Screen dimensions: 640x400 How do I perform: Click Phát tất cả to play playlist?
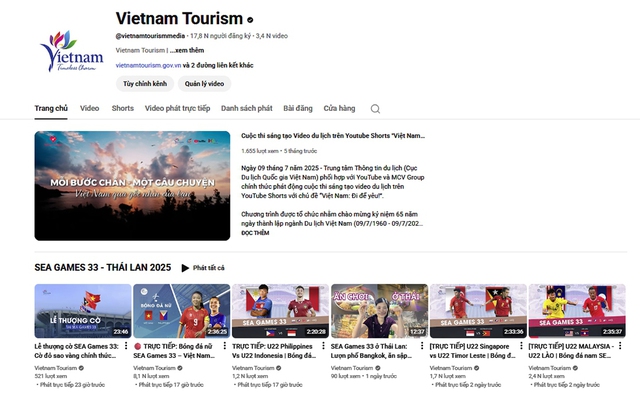(209, 268)
